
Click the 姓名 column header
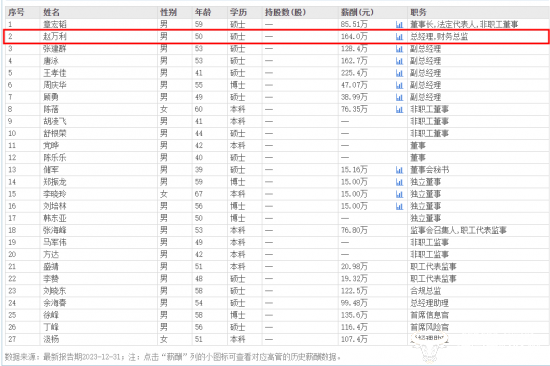click(x=51, y=12)
